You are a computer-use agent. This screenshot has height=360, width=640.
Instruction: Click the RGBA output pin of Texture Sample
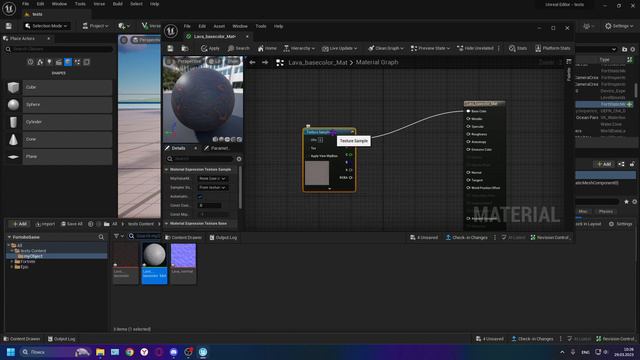[350, 178]
